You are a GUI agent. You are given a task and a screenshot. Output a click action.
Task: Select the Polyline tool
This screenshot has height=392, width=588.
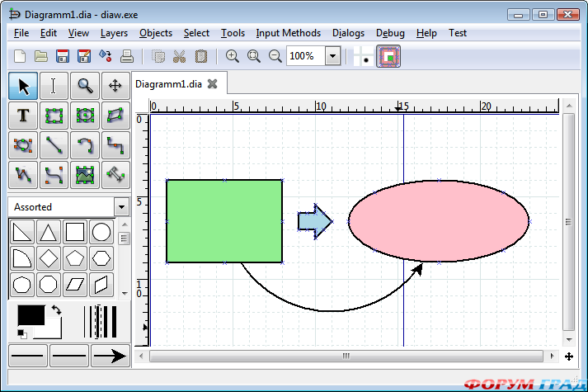[23, 175]
